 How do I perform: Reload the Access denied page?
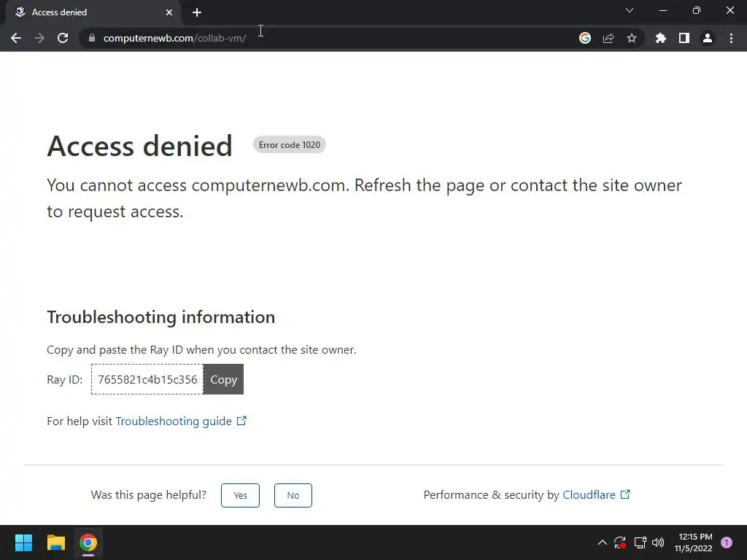[x=63, y=38]
